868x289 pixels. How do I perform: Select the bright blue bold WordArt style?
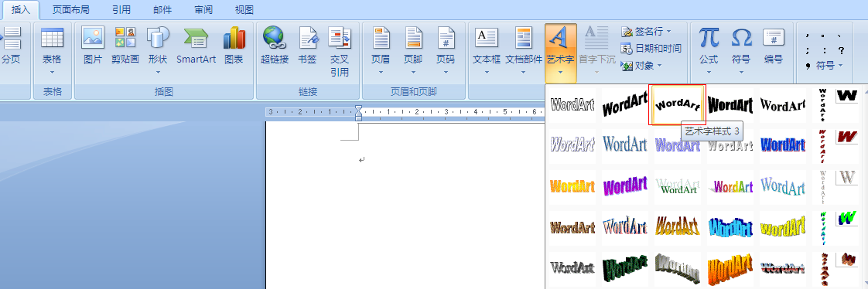(782, 145)
